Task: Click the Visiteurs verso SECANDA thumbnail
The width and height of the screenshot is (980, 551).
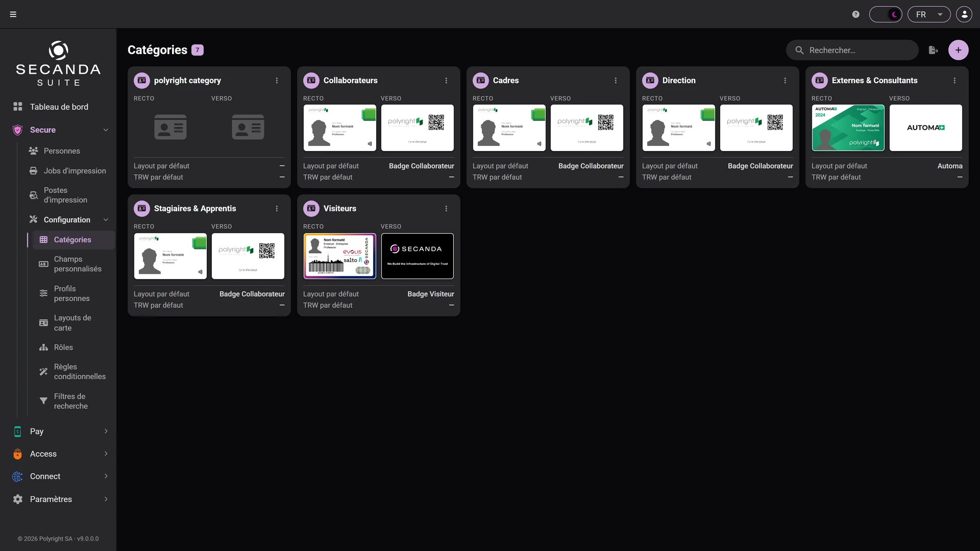Action: [418, 256]
